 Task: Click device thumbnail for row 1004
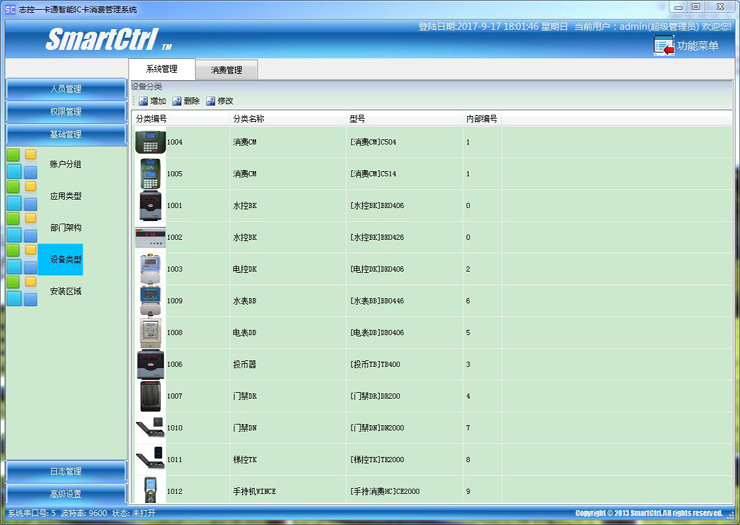pyautogui.click(x=149, y=142)
